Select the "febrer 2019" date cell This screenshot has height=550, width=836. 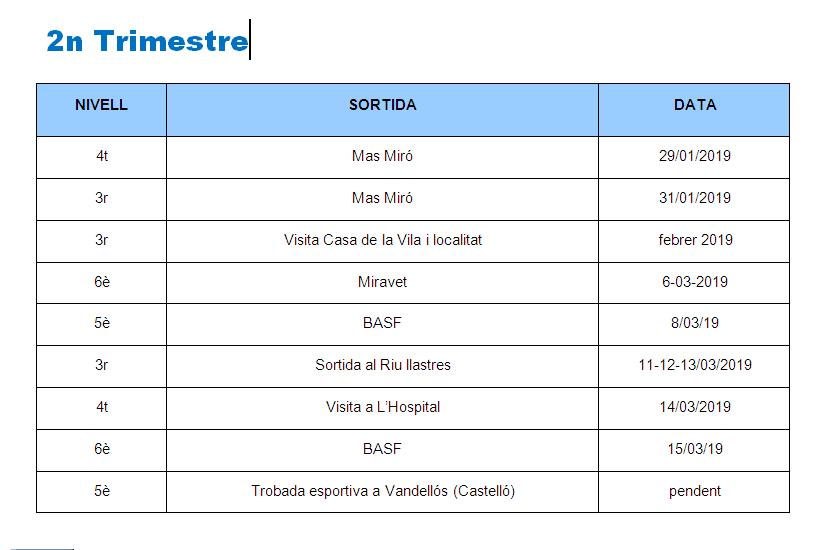coord(694,240)
